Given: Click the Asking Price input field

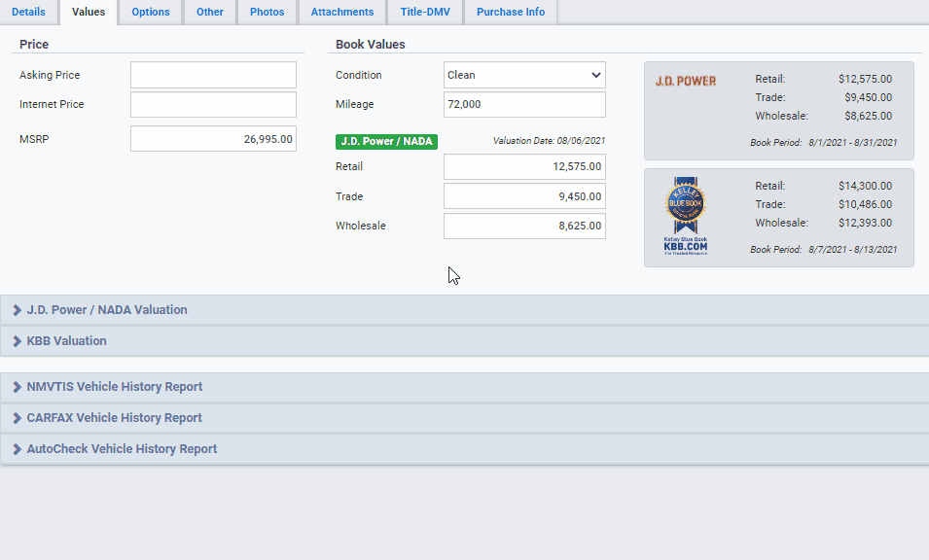Looking at the screenshot, I should click(x=213, y=75).
